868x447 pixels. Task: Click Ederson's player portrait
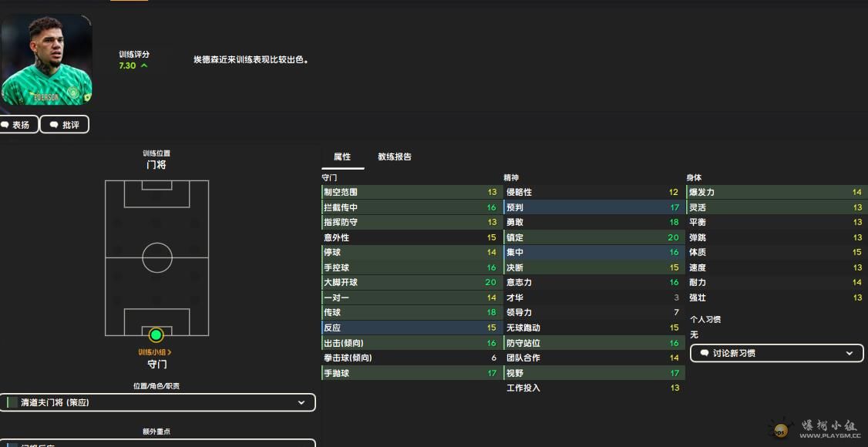[46, 59]
